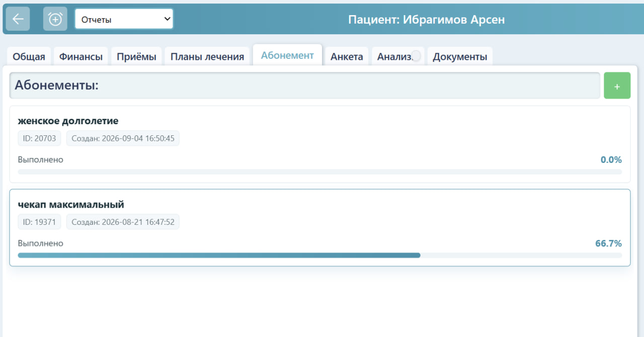Click the small circle badge on Анализы tab
644x337 pixels.
point(416,55)
